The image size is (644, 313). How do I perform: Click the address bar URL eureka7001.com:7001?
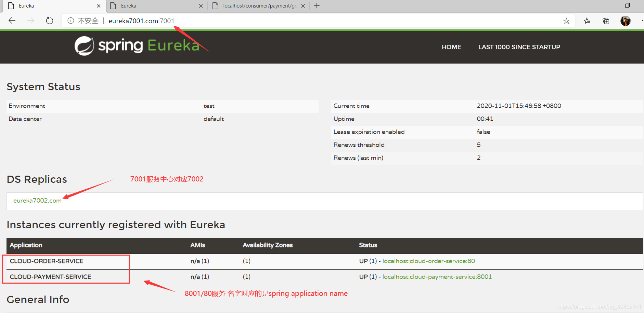pyautogui.click(x=141, y=21)
